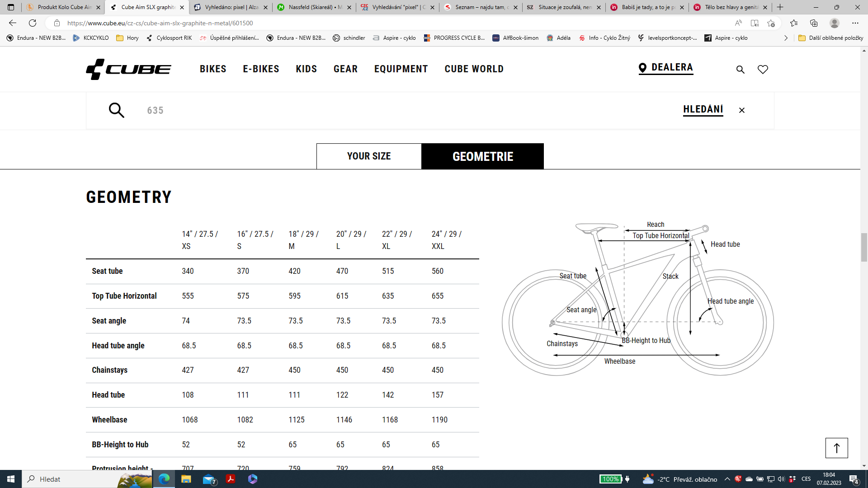Image resolution: width=868 pixels, height=488 pixels.
Task: Add page to favorites star icon
Action: [x=771, y=23]
